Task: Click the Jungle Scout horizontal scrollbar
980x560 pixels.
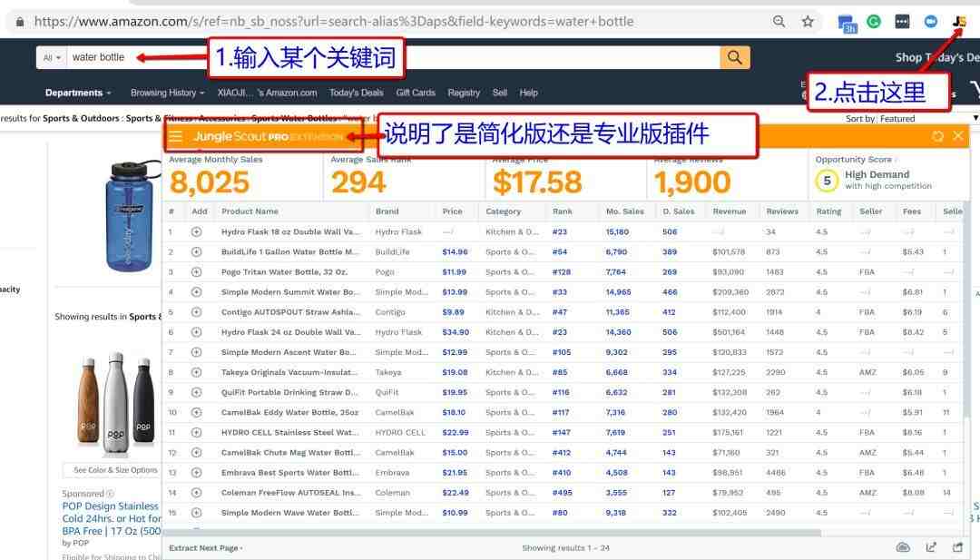Action: 492,533
